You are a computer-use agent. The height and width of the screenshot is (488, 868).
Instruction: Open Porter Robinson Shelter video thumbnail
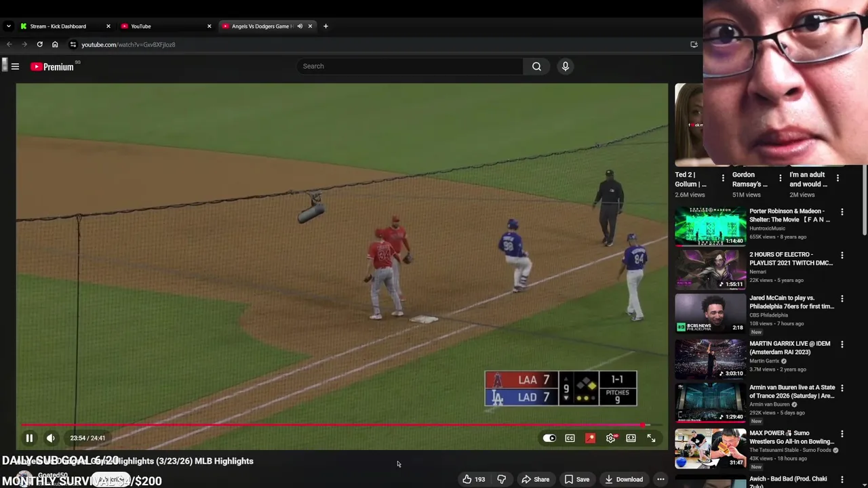[710, 226]
